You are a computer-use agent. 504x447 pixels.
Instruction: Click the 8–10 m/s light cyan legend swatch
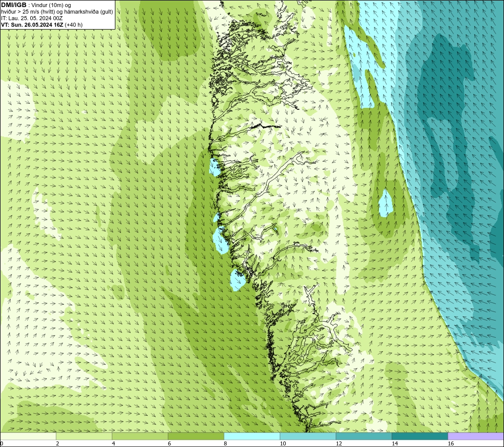(251, 436)
